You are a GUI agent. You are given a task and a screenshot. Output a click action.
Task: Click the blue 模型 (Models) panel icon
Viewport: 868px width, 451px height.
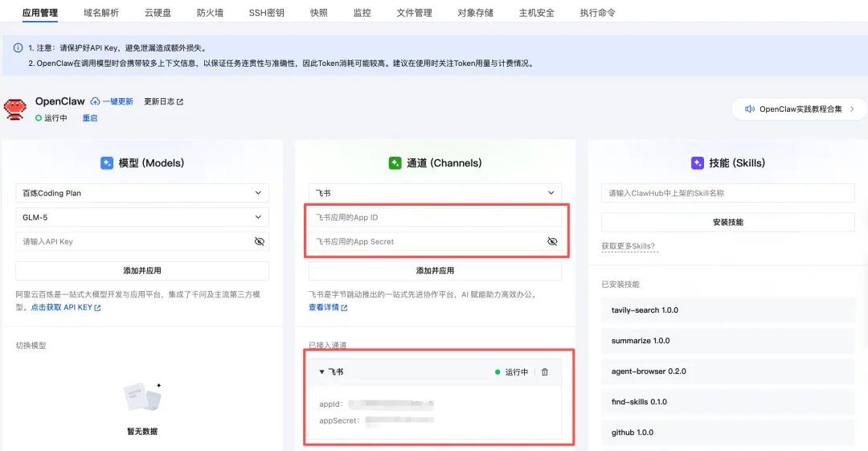tap(107, 163)
